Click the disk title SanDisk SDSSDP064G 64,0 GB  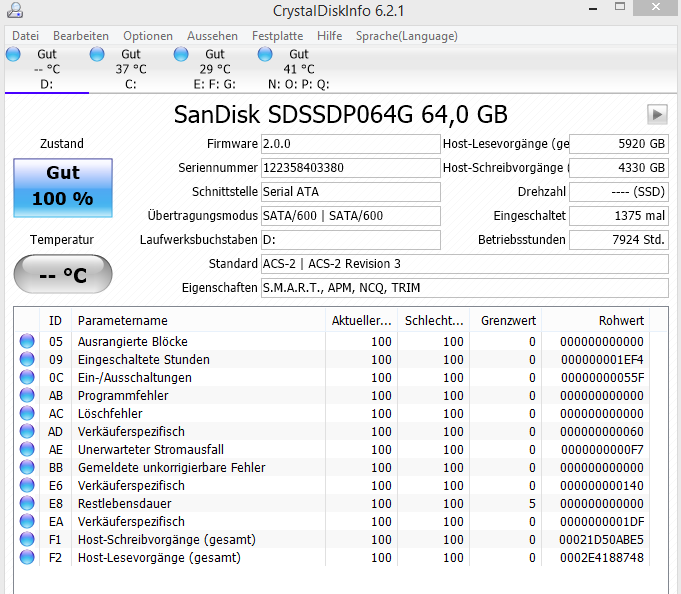click(340, 115)
